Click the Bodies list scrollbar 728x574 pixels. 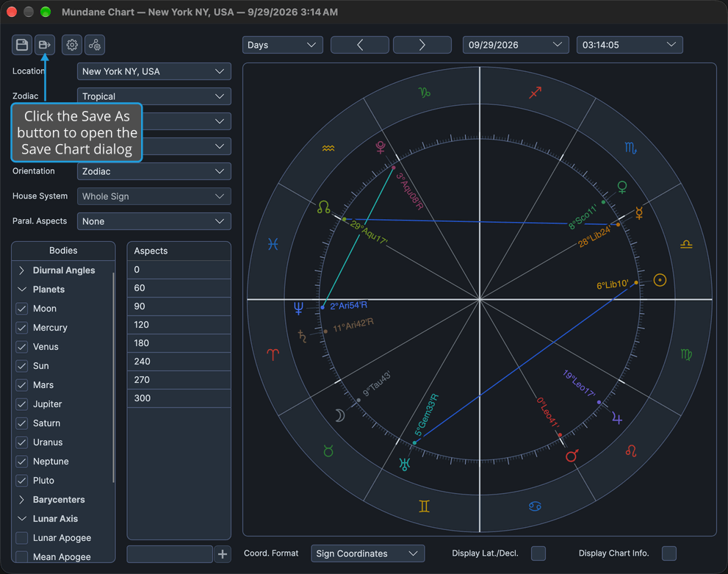(x=113, y=377)
